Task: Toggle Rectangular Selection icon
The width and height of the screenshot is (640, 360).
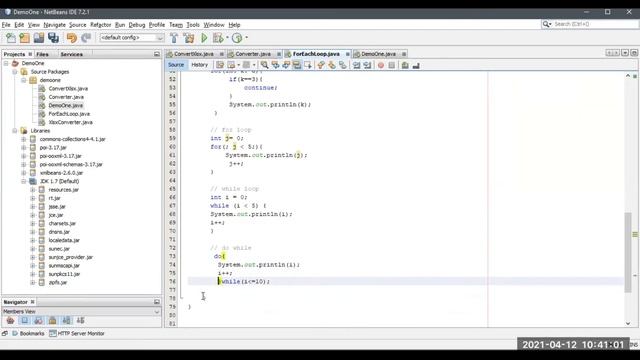Action: [x=308, y=65]
